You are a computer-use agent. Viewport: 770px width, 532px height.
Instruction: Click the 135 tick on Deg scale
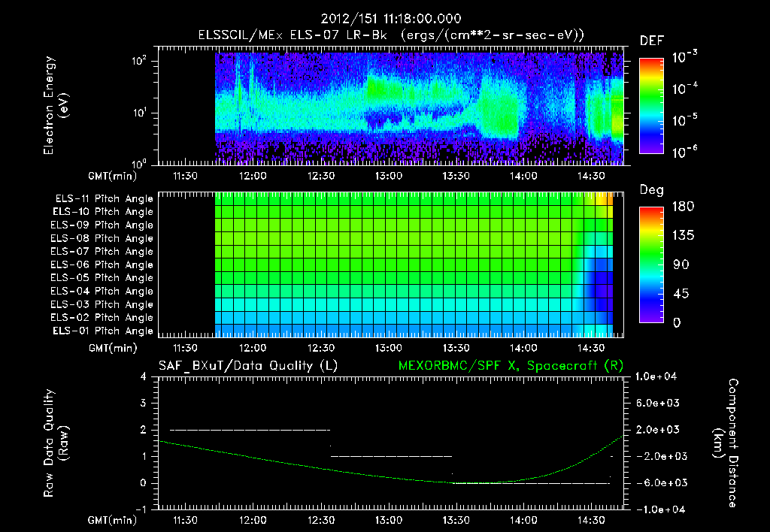[683, 236]
